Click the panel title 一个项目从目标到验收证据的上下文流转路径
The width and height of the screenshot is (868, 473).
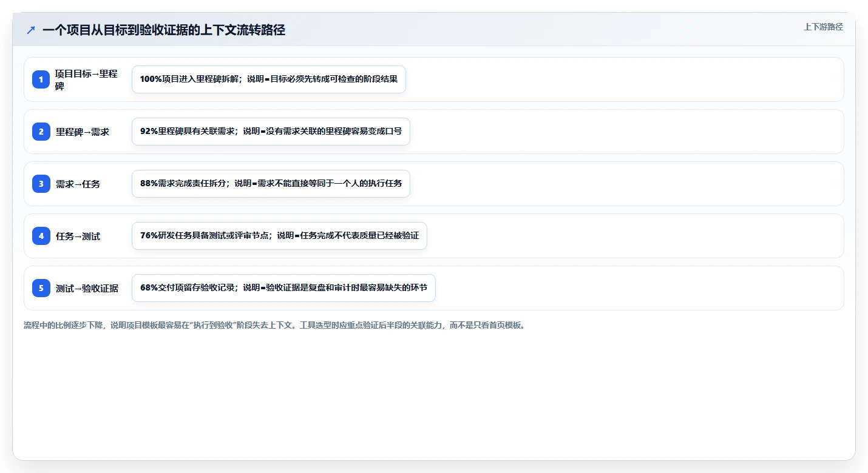pyautogui.click(x=164, y=30)
